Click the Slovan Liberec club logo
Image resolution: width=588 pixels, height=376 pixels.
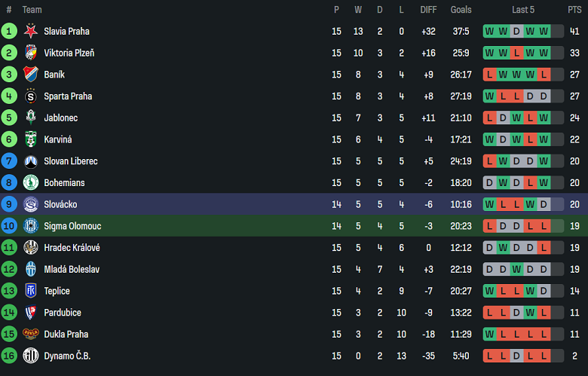(31, 161)
